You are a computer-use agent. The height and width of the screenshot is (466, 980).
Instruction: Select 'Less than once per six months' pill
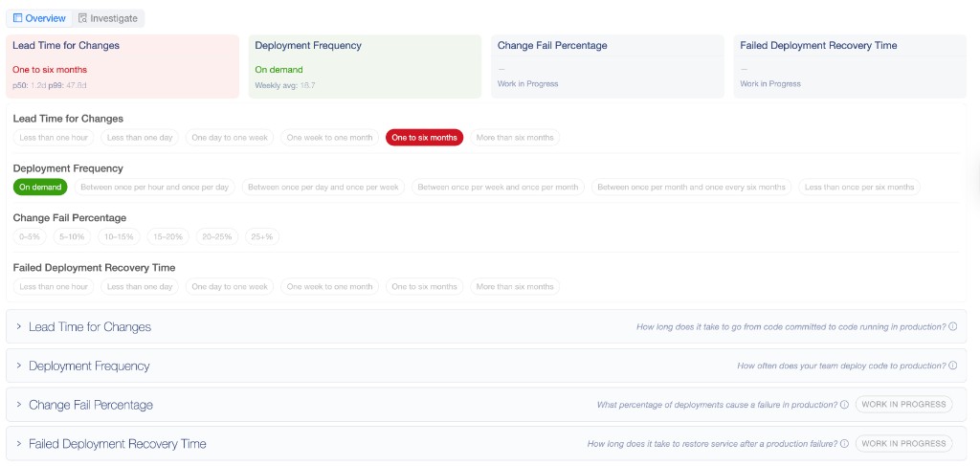pyautogui.click(x=859, y=187)
